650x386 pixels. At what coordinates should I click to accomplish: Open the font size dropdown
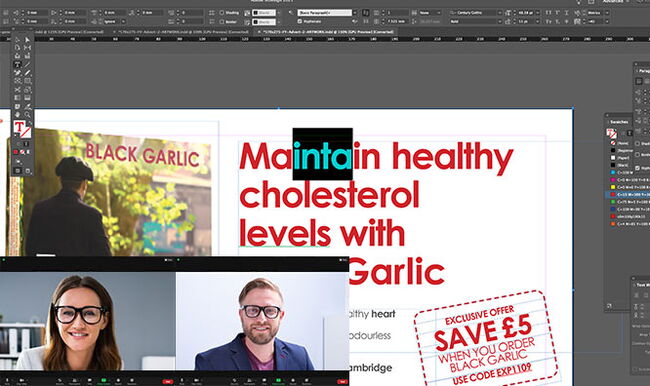click(537, 13)
